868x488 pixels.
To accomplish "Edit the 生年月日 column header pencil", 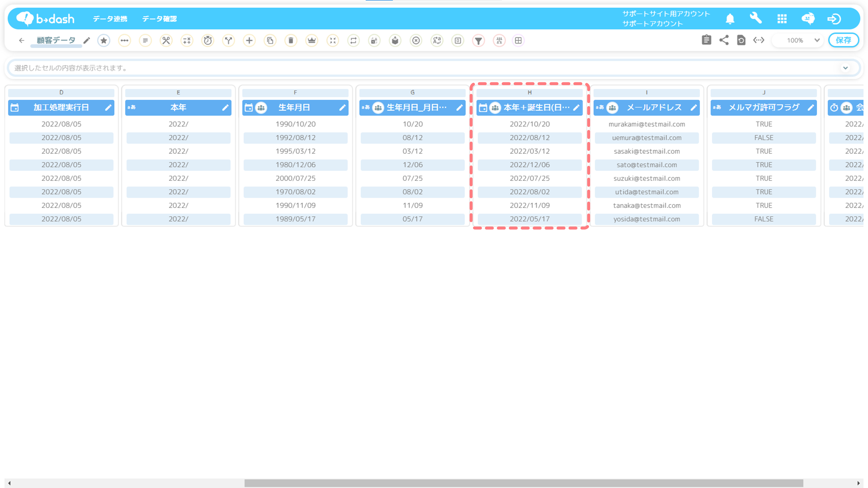I will point(342,107).
